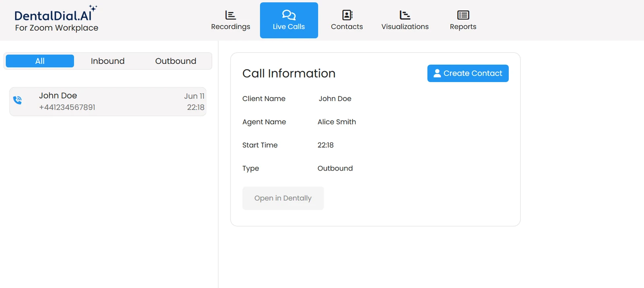The width and height of the screenshot is (644, 288).
Task: Open the Reports list icon
Action: [463, 15]
